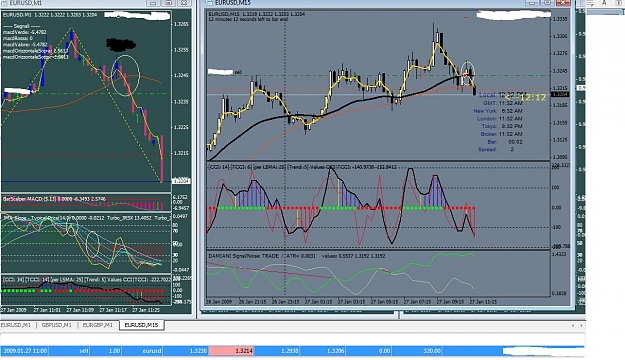Image resolution: width=625 pixels, height=360 pixels.
Task: Restore the EURUSD,M15 chart window
Action: [x=547, y=3]
